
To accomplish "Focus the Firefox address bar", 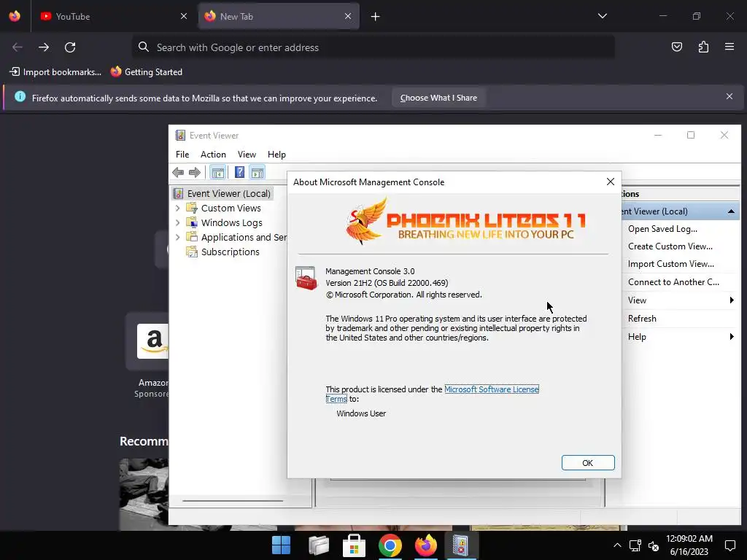I will click(373, 47).
